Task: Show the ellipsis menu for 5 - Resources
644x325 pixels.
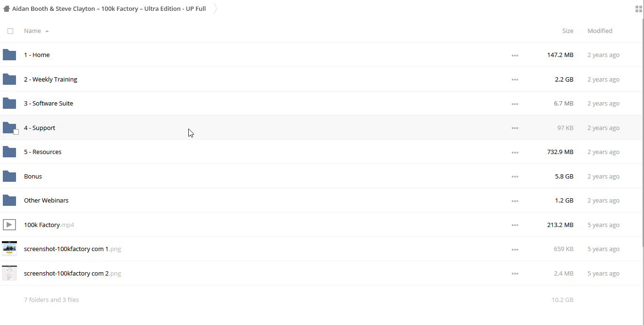Action: (x=515, y=153)
